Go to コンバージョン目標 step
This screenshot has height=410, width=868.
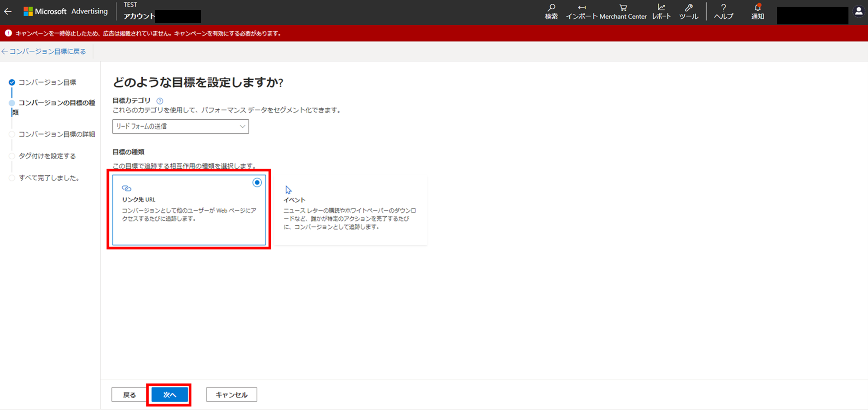[47, 82]
